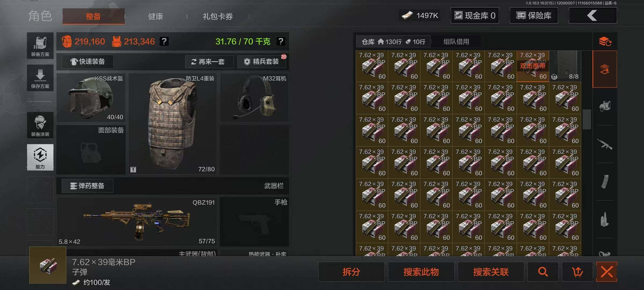Click the 保存方案 save icon

click(x=40, y=78)
